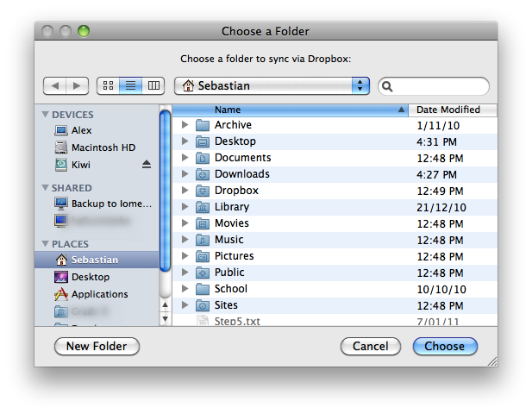
Task: Select the Dropbox folder icon
Action: click(203, 191)
